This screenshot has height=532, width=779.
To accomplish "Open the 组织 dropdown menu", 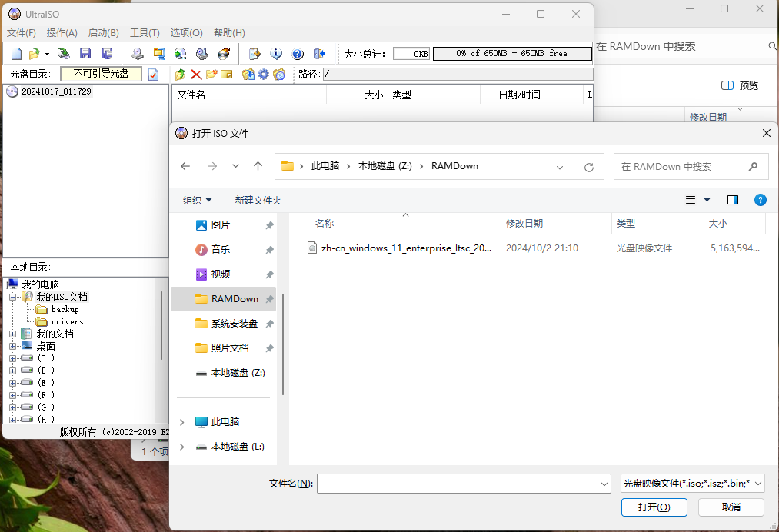I will point(197,200).
